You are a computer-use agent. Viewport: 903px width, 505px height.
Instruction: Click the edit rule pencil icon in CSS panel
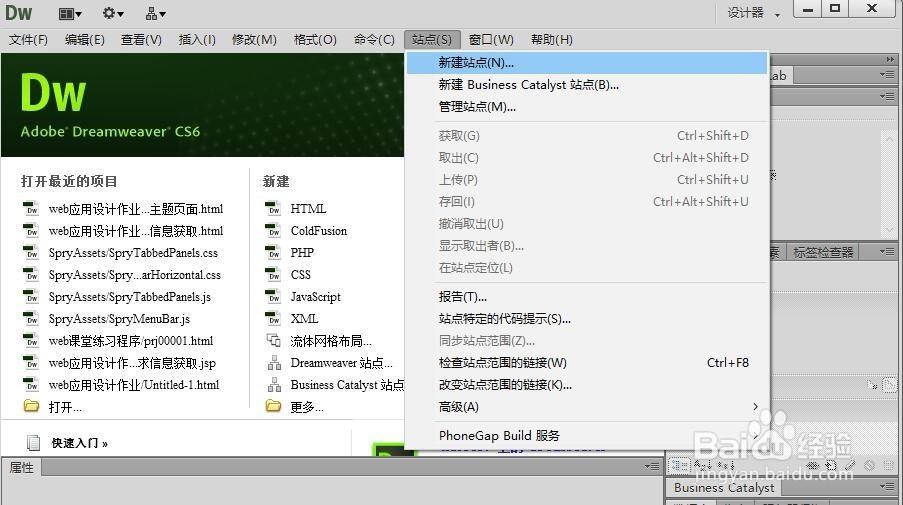point(850,465)
